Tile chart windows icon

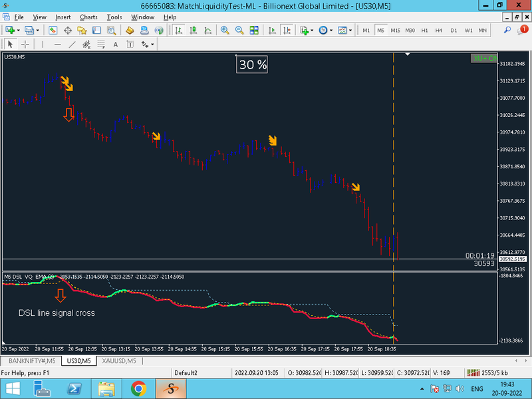pos(254,30)
